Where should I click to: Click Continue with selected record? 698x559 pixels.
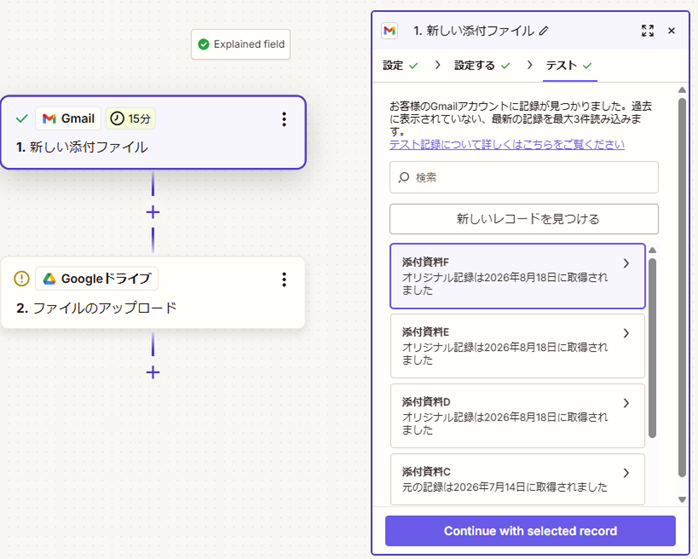[x=530, y=531]
